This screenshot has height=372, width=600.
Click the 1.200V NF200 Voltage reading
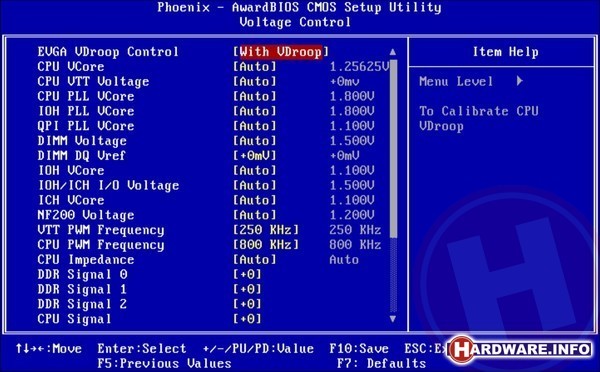coord(352,215)
